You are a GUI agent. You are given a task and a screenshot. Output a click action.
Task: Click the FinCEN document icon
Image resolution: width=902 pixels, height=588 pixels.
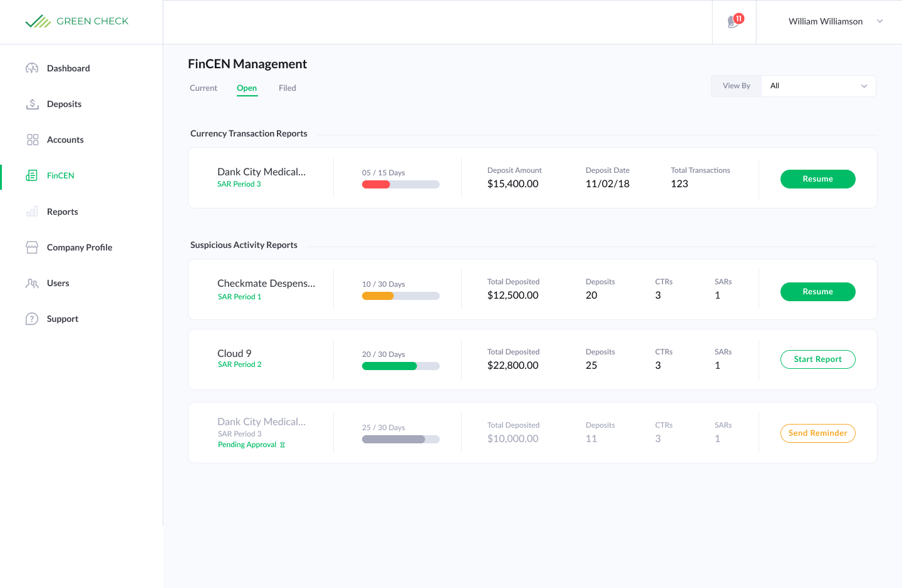pyautogui.click(x=32, y=176)
